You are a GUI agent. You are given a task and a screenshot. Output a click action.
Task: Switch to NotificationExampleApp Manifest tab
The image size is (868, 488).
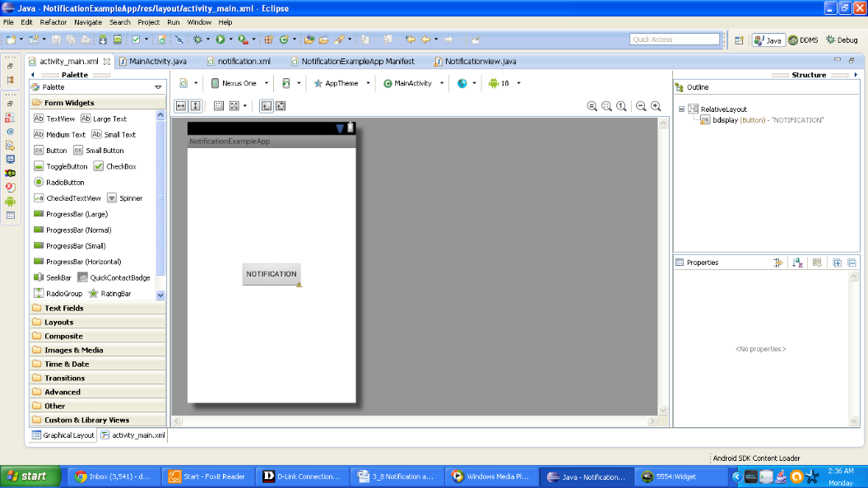353,62
